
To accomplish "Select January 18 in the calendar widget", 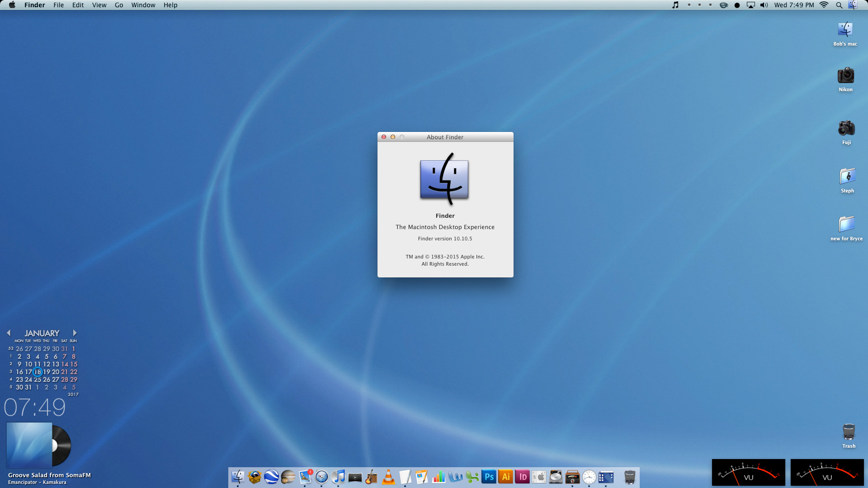I will point(38,372).
